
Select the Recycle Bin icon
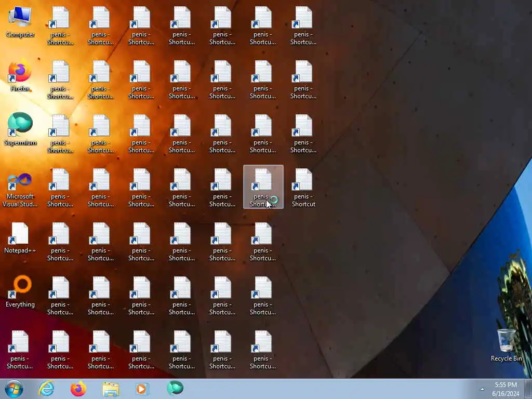[x=506, y=345]
